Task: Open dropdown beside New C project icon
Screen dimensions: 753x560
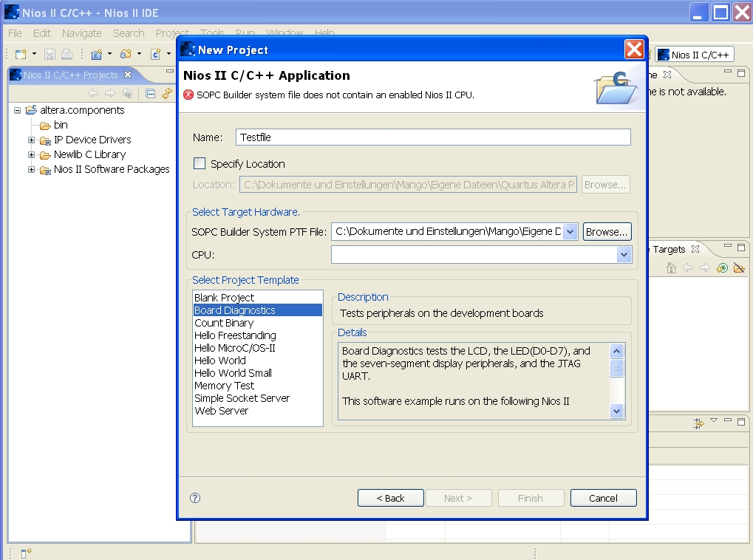Action: (x=109, y=54)
